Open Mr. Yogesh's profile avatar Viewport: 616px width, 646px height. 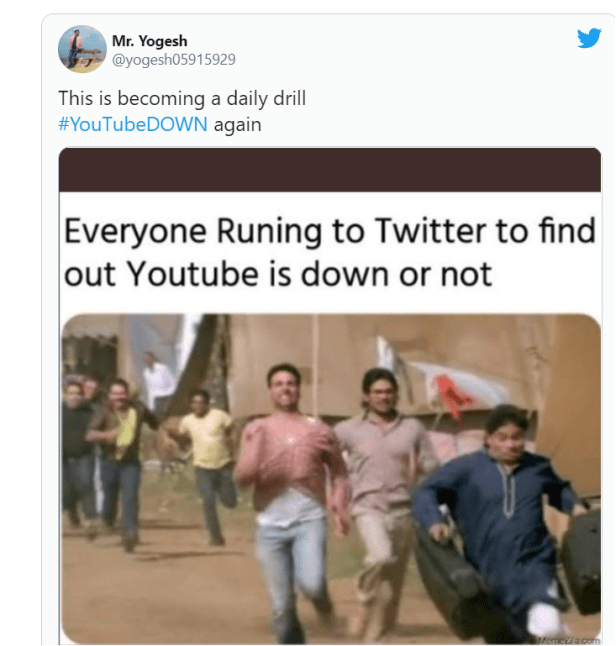point(82,49)
